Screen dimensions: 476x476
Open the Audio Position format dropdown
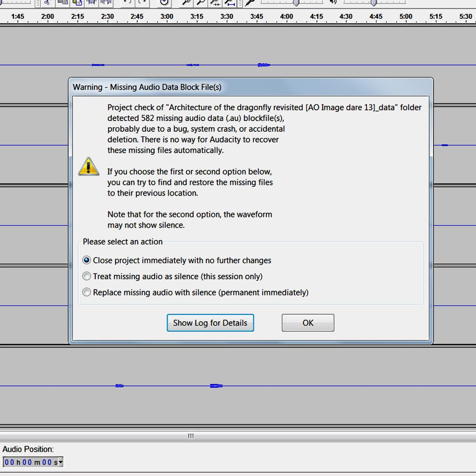point(61,462)
